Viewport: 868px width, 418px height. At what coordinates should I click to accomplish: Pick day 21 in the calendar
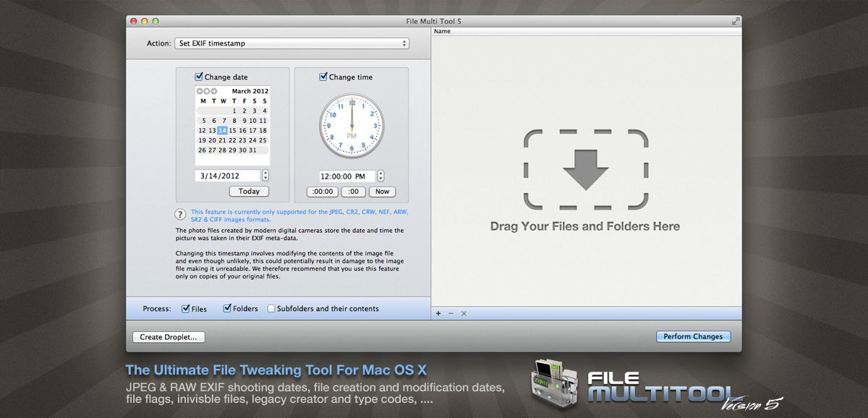point(223,140)
